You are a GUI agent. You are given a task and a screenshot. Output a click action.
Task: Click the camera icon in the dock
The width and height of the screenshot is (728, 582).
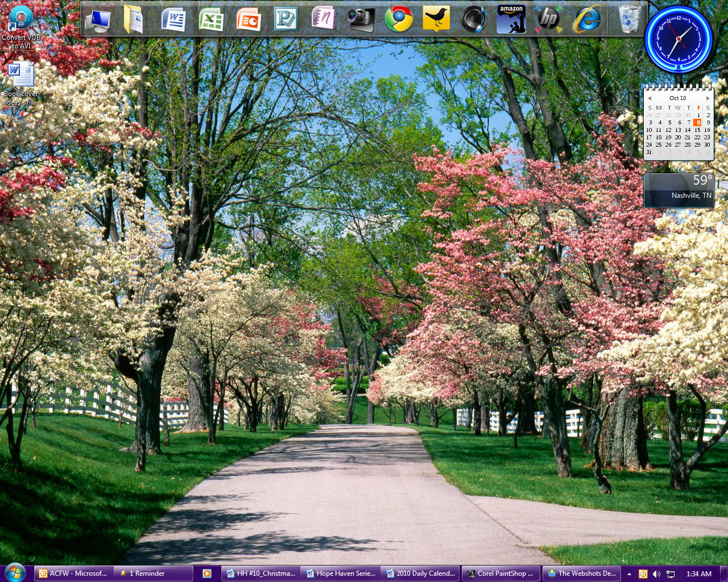[361, 19]
